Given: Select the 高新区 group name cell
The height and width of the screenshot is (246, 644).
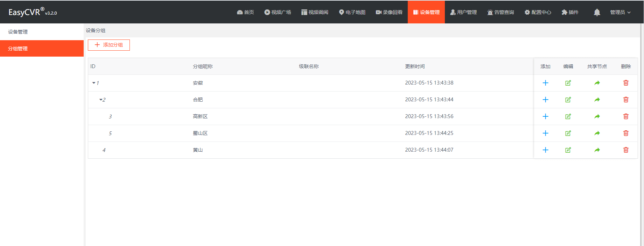Looking at the screenshot, I should click(200, 116).
